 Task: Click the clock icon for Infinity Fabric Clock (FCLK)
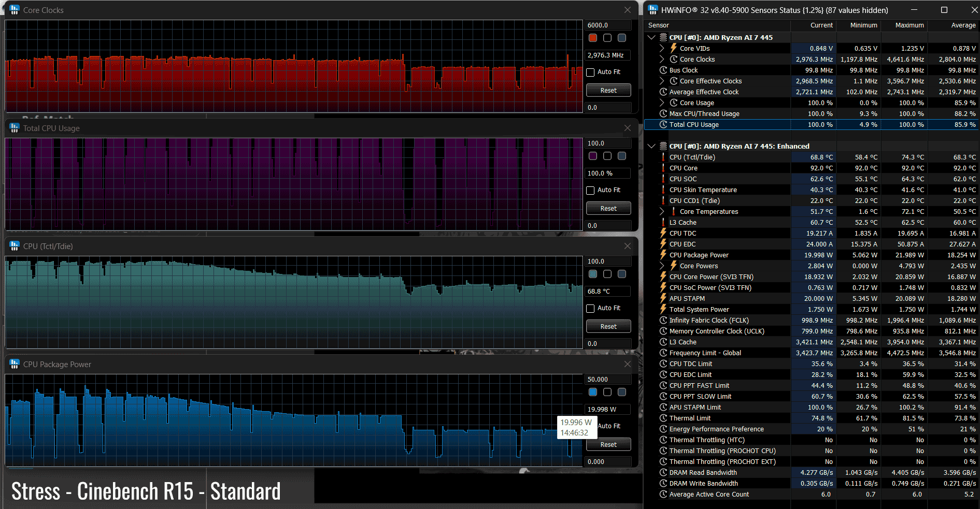663,320
